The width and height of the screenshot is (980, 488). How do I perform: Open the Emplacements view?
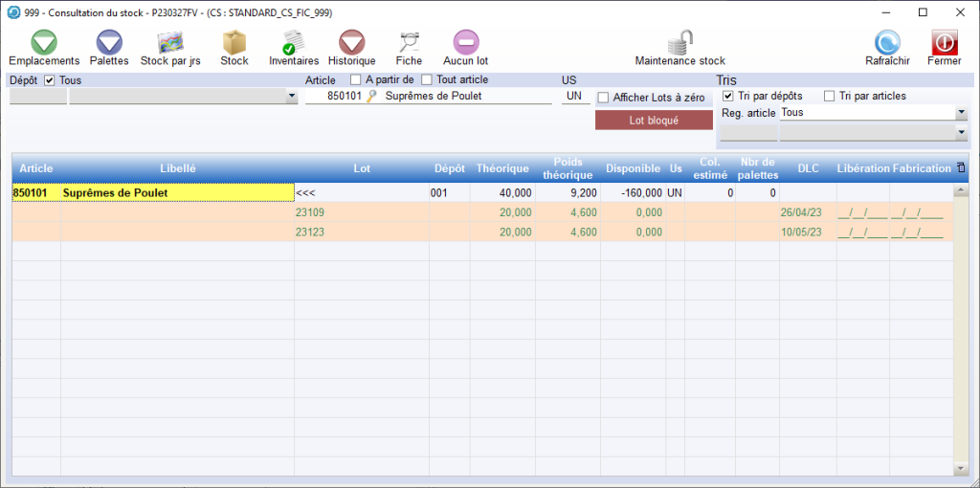tap(44, 43)
